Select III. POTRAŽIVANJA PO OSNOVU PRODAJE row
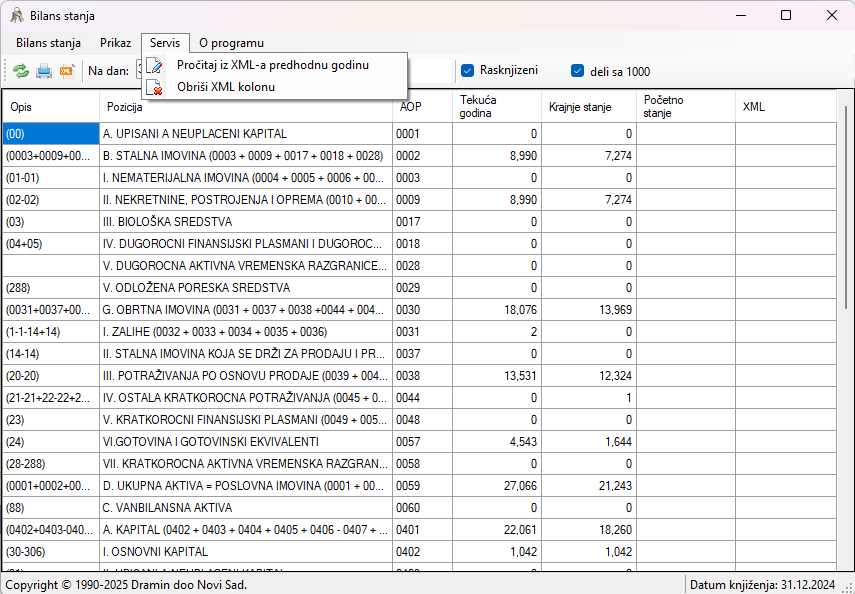This screenshot has height=594, width=855. 419,376
